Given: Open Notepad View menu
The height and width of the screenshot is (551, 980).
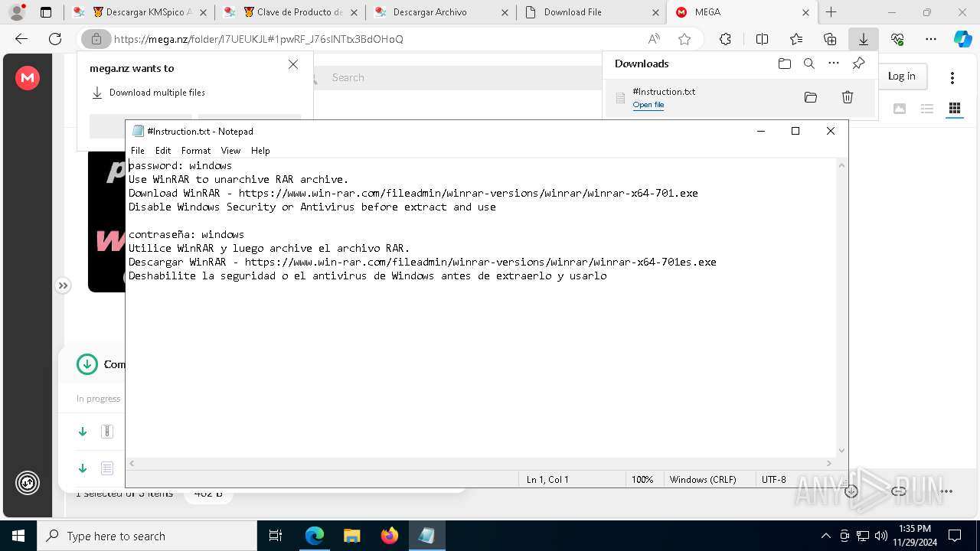Looking at the screenshot, I should pyautogui.click(x=230, y=151).
